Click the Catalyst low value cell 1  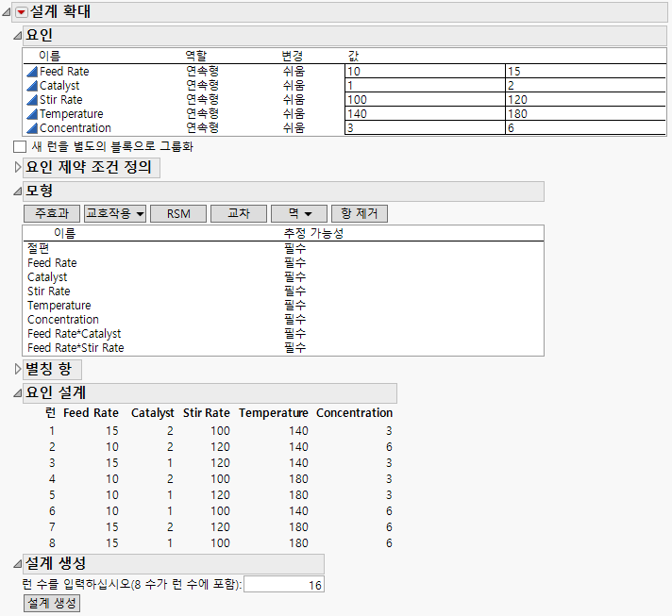pos(425,85)
